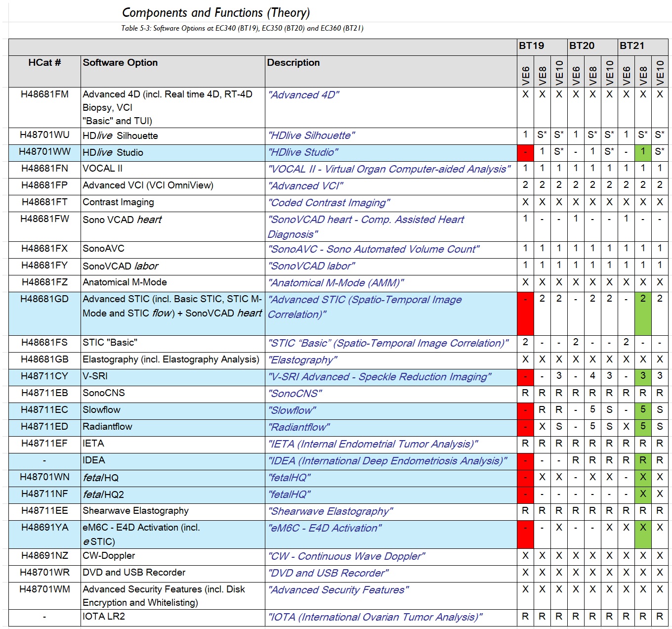Click the "IDEA (International Deep Endometriosis Analysis)" link
This screenshot has height=629, width=672.
(x=388, y=461)
